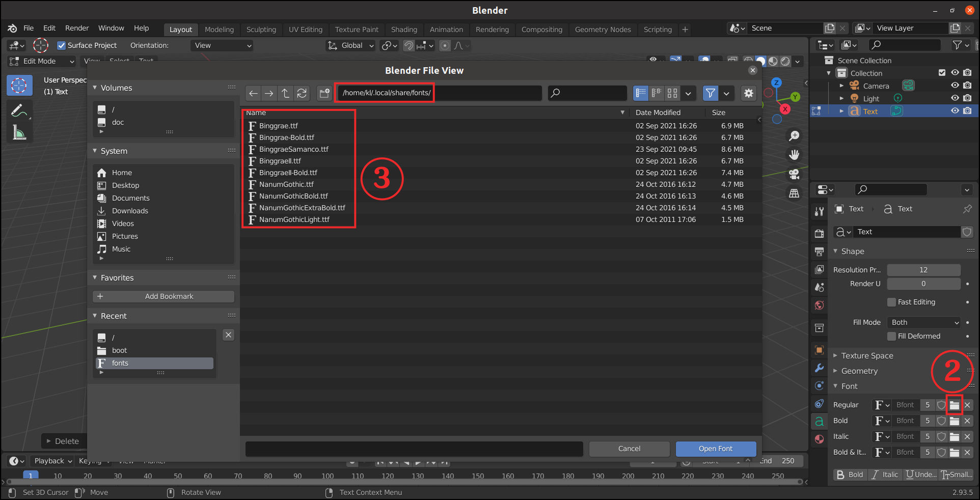Enable Fill Deformed checkbox
The width and height of the screenshot is (980, 500).
point(891,337)
